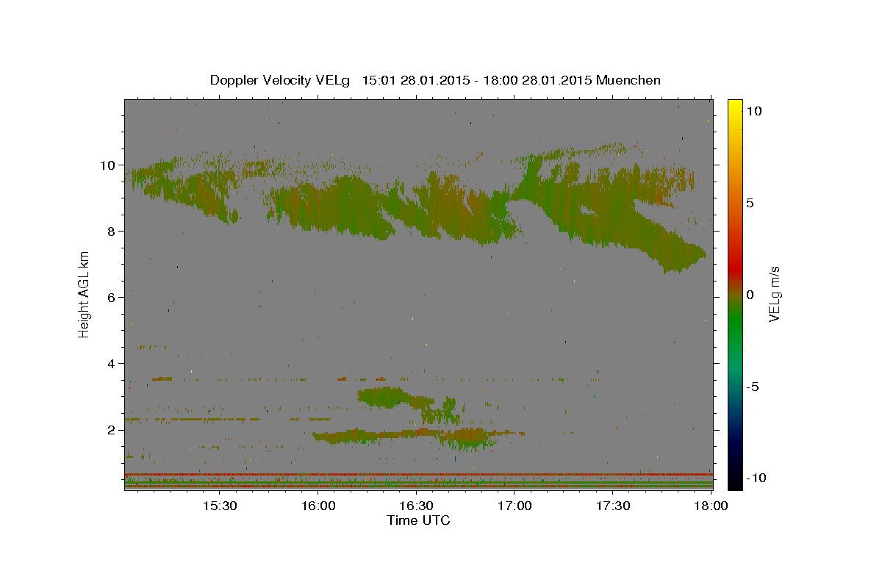882x588 pixels.
Task: Click the 'VELg m/s' colorbar label
Action: pyautogui.click(x=773, y=293)
